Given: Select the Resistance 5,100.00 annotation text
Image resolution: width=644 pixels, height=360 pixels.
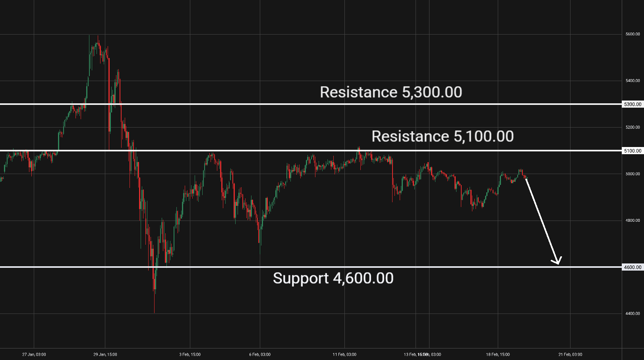Looking at the screenshot, I should coord(443,136).
